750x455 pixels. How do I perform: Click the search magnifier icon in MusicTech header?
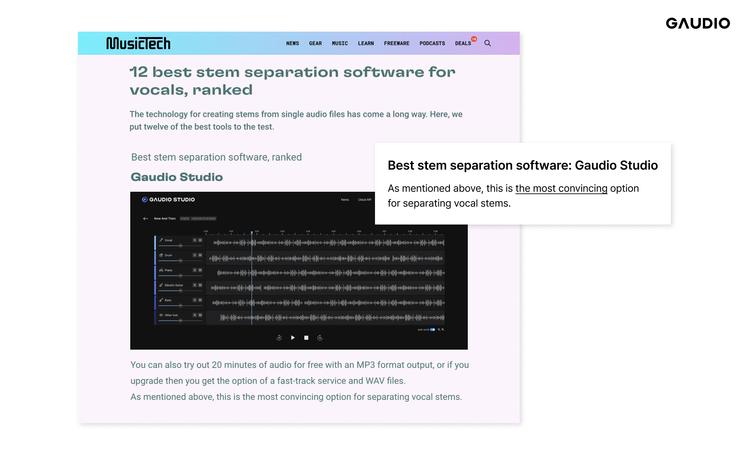click(x=488, y=43)
